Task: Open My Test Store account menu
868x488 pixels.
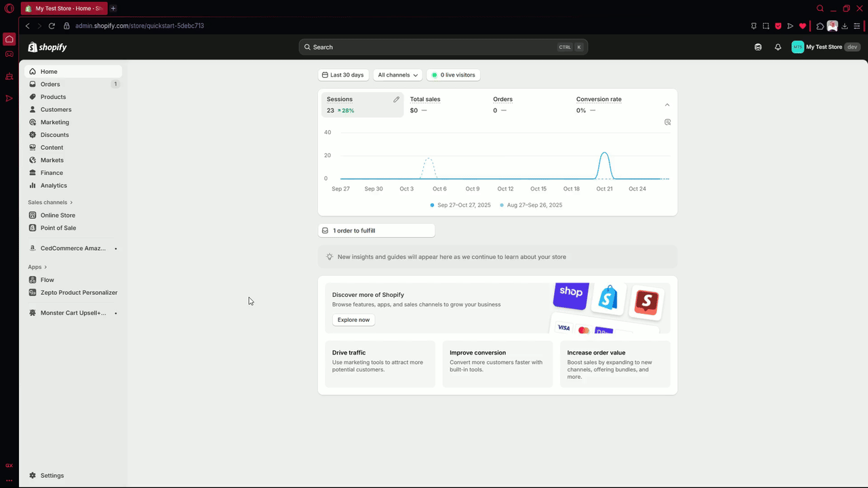Action: [826, 47]
